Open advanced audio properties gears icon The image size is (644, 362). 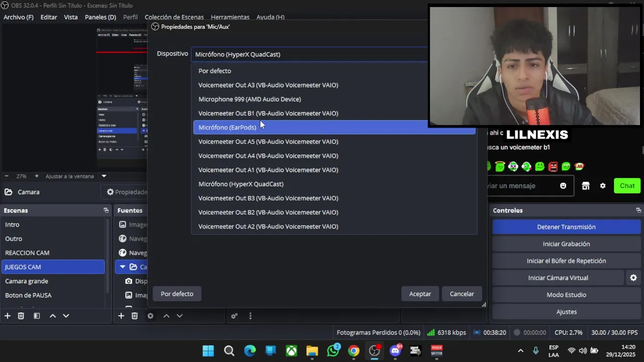point(234,316)
